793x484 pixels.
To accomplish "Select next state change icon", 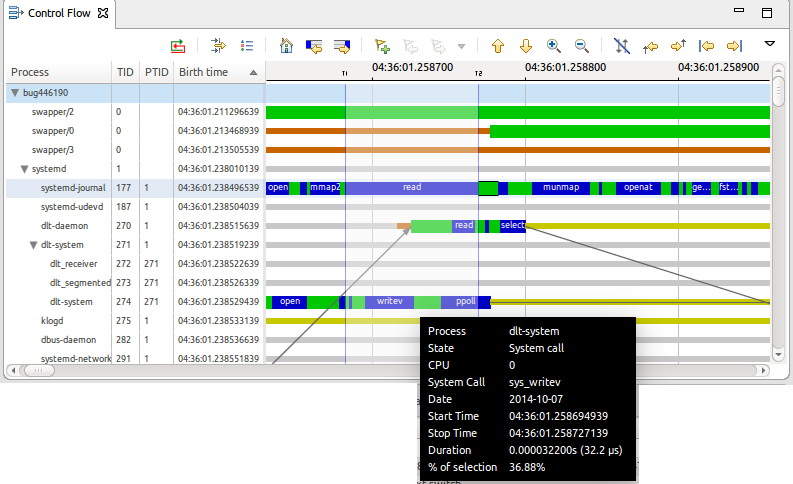I will (x=342, y=46).
